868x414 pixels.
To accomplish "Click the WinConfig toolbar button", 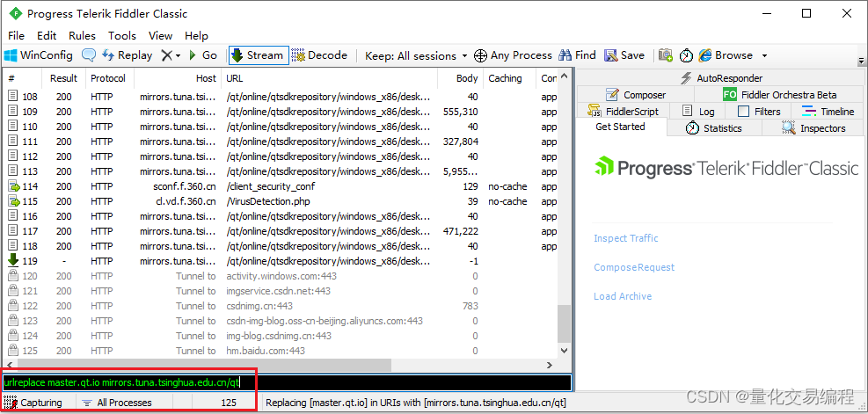I will pyautogui.click(x=39, y=55).
